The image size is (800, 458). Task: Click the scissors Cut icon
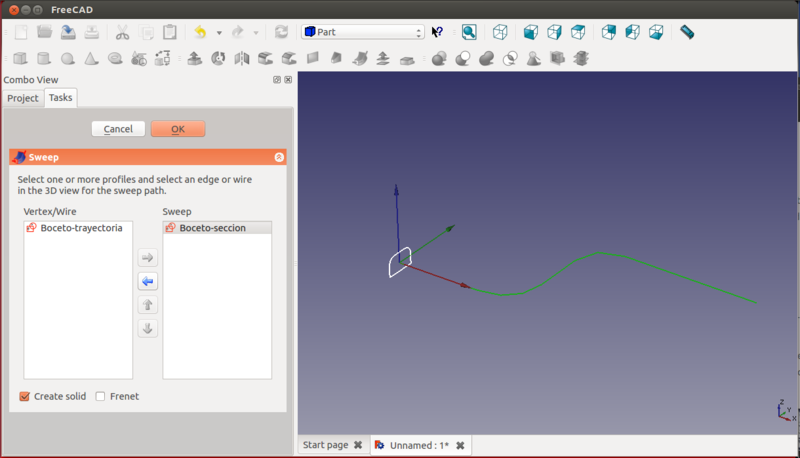(x=122, y=32)
